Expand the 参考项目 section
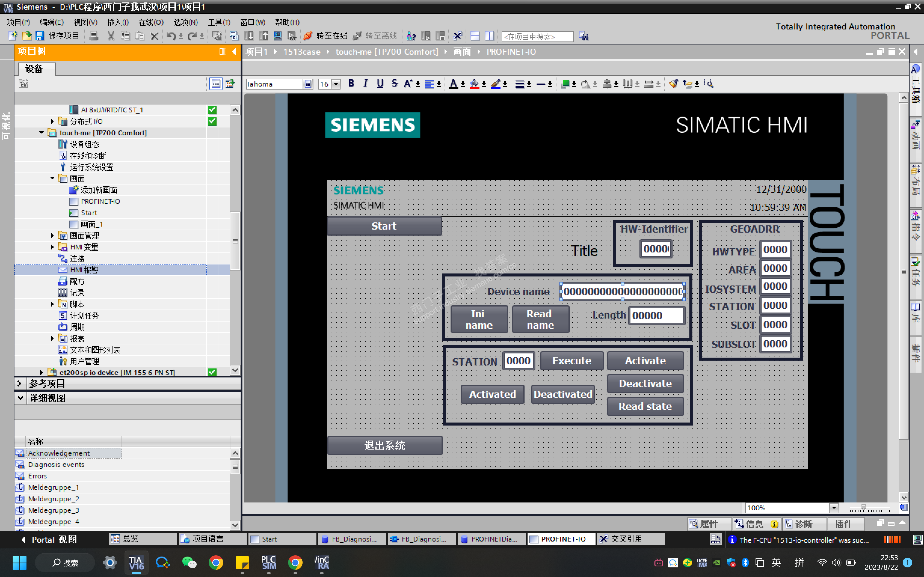924x577 pixels. 20,383
